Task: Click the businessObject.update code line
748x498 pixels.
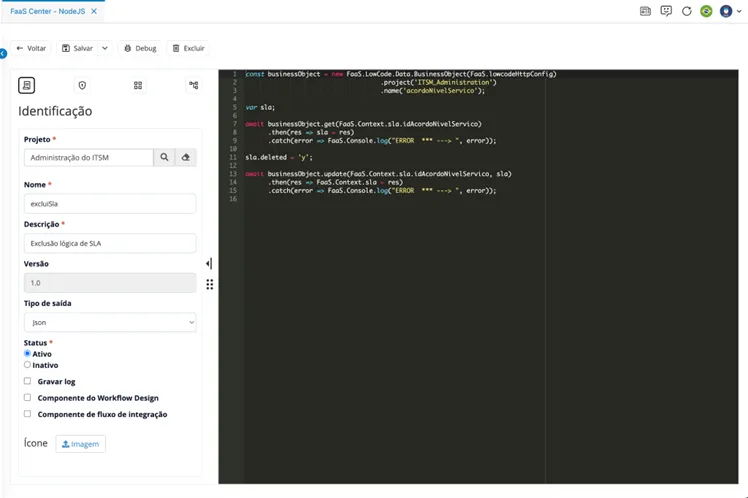Action: pyautogui.click(x=378, y=174)
